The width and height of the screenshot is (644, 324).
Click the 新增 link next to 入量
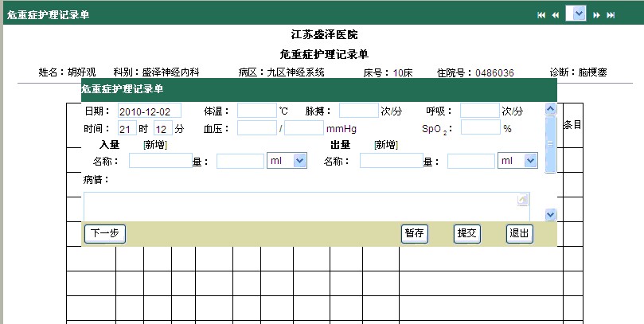pyautogui.click(x=154, y=145)
